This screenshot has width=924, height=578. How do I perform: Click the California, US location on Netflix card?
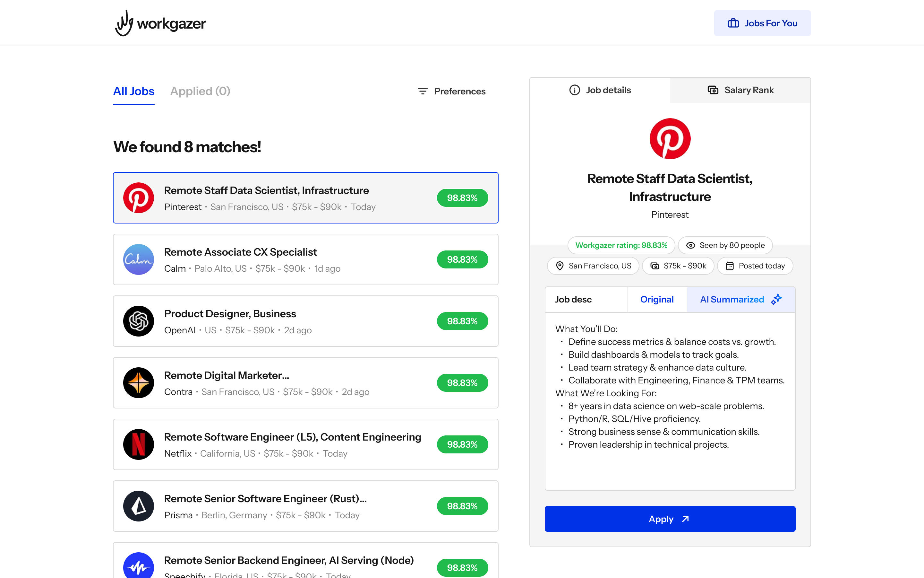click(227, 454)
